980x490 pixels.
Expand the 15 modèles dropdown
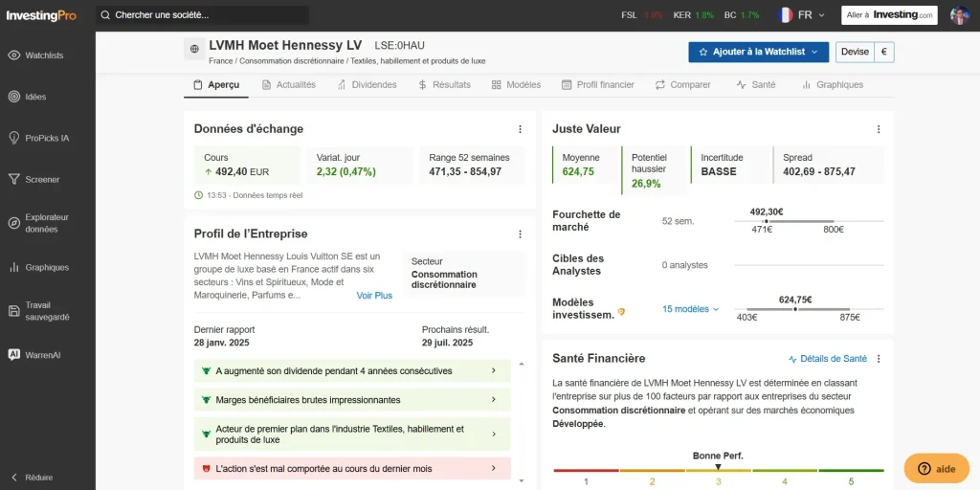point(691,309)
